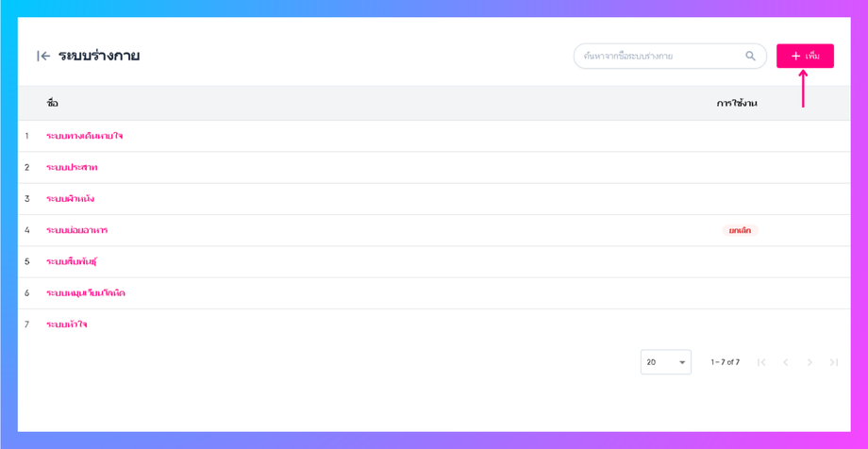Open ระบบทางเดินหายใจ entry in row 1
The width and height of the screenshot is (868, 449).
[x=84, y=136]
